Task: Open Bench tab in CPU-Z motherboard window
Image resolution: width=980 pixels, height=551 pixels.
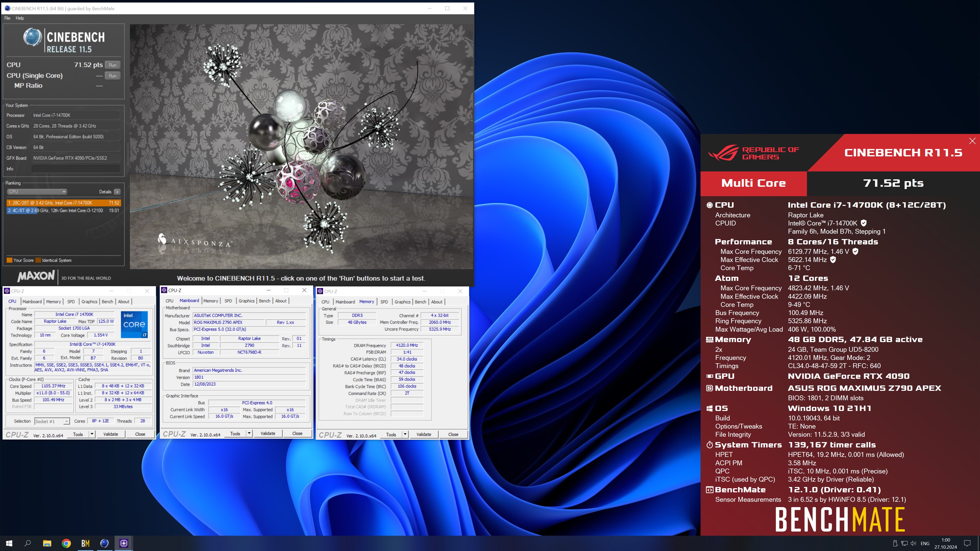Action: coord(264,301)
